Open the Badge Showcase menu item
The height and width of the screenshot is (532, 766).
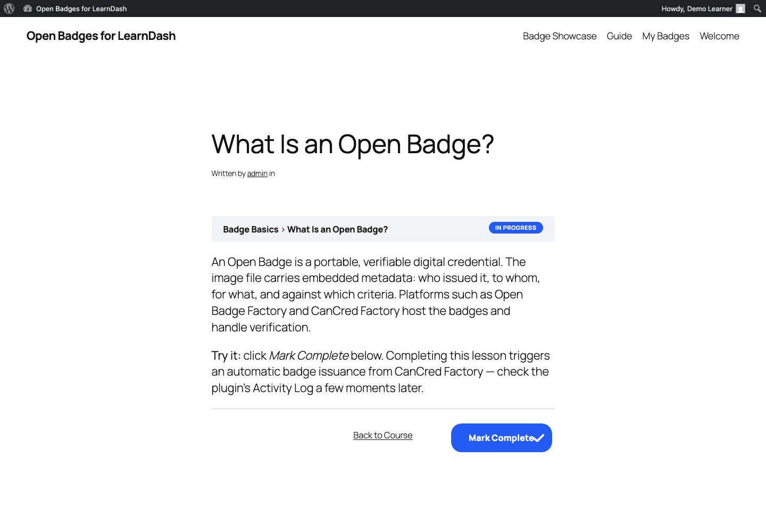click(x=560, y=36)
